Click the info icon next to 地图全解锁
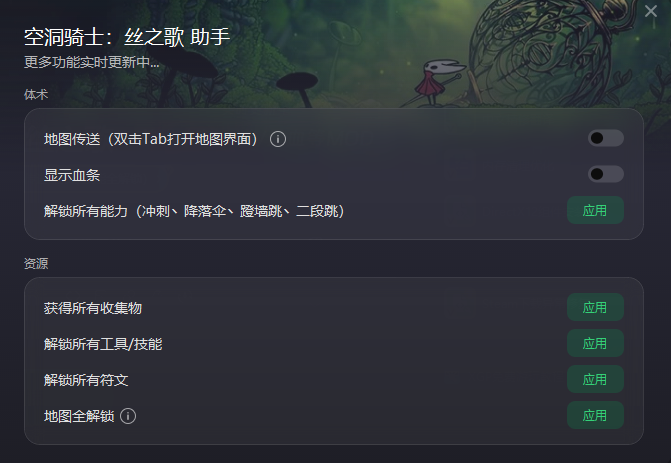The width and height of the screenshot is (671, 463). click(x=128, y=416)
